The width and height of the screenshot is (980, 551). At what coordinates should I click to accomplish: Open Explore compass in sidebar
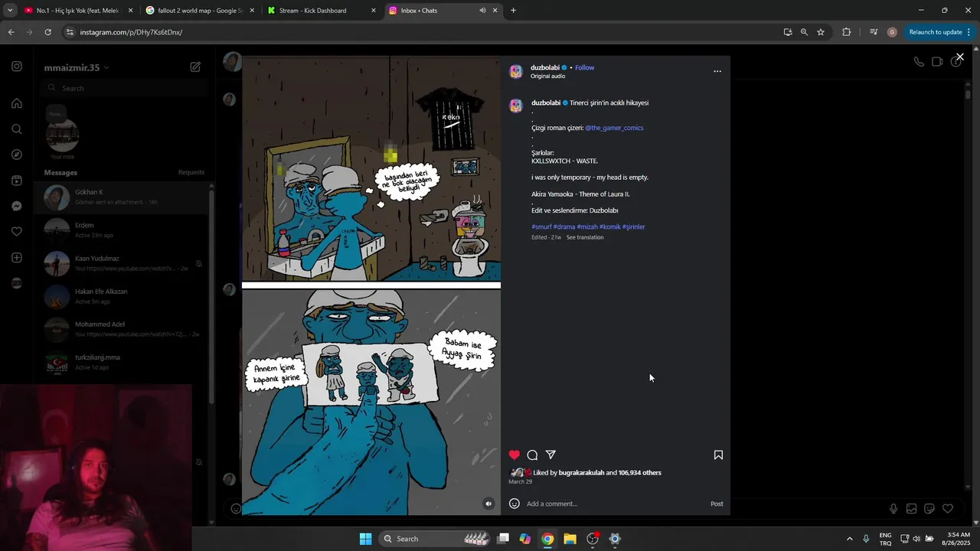[17, 155]
